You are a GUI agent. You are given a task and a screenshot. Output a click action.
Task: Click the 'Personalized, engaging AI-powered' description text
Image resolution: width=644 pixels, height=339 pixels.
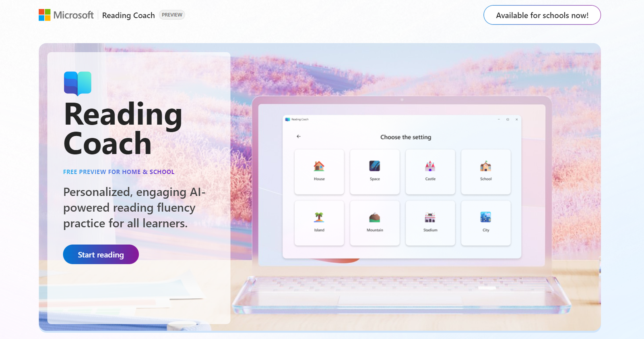point(134,208)
